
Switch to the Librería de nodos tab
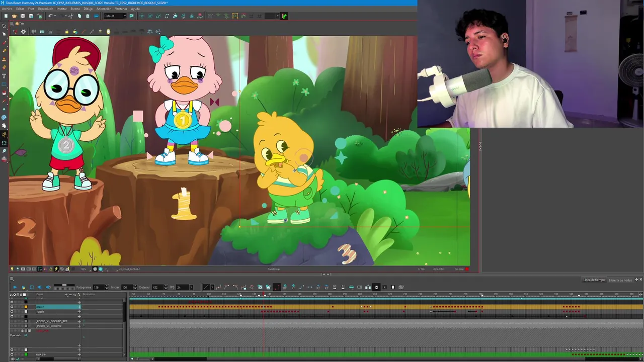click(620, 280)
